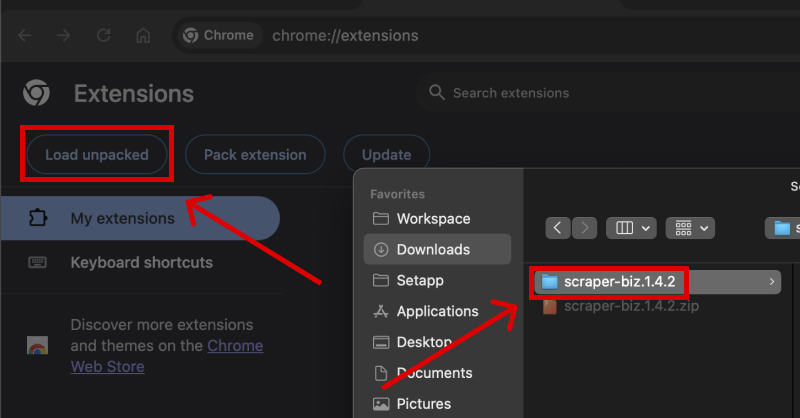Click the search magnifier icon
800x418 pixels.
click(x=437, y=92)
